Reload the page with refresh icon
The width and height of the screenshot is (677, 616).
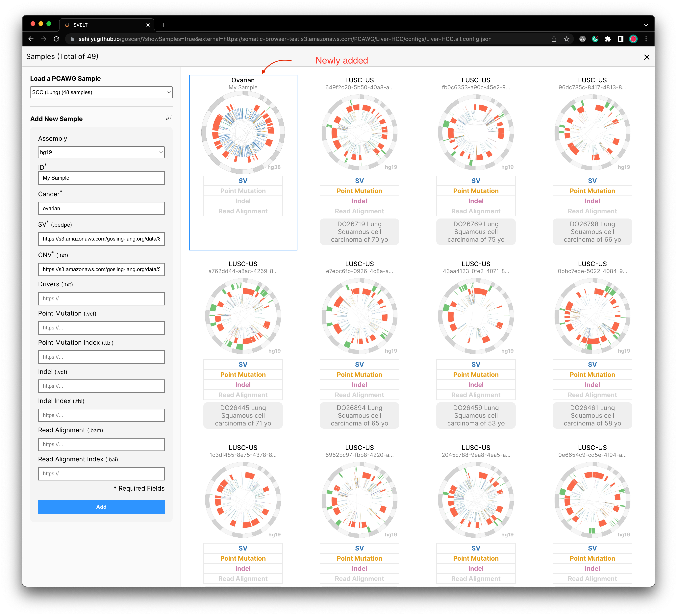pyautogui.click(x=56, y=39)
